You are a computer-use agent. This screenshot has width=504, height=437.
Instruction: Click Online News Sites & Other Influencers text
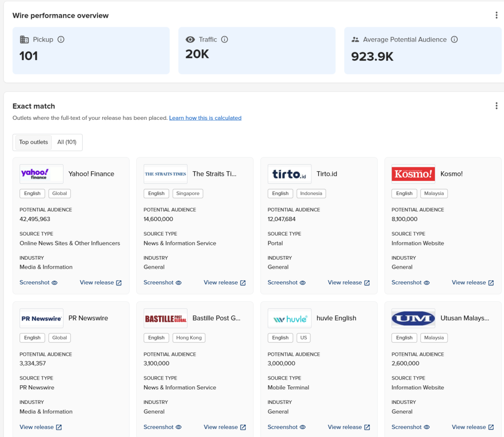(70, 243)
